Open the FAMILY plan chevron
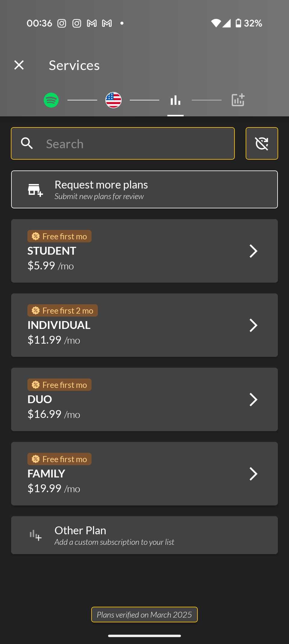 tap(253, 474)
